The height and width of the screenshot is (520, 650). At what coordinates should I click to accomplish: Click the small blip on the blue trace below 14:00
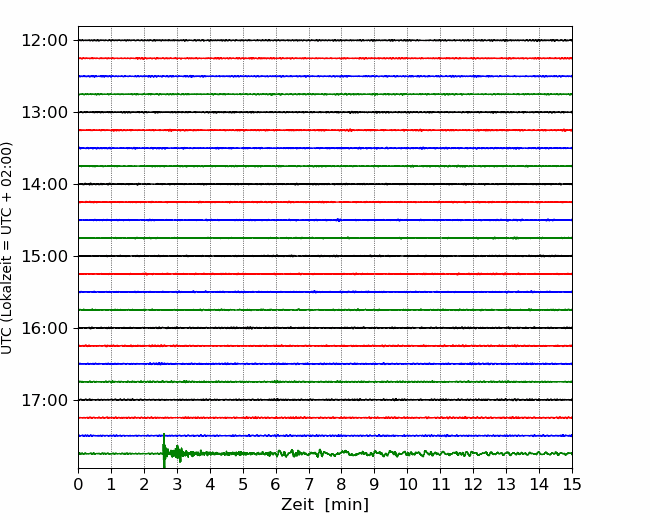point(339,220)
